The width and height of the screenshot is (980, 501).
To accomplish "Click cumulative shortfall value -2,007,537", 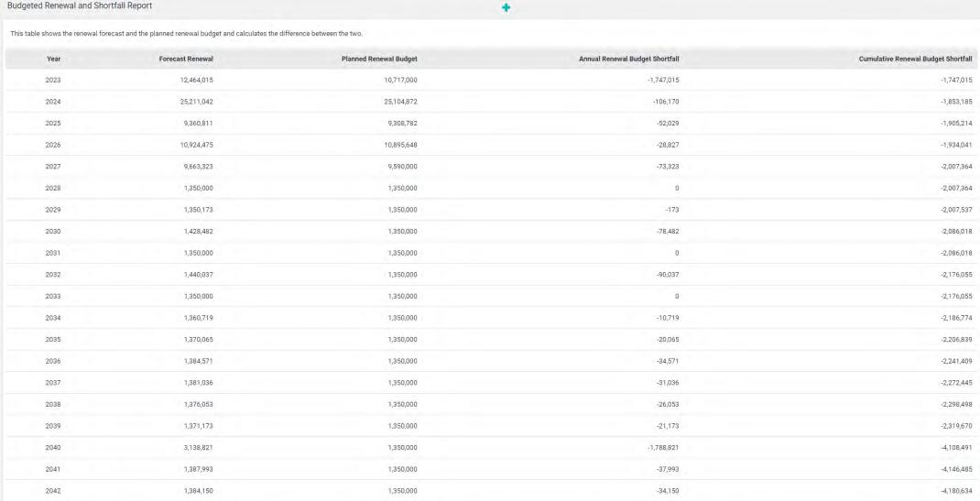I will click(x=956, y=210).
